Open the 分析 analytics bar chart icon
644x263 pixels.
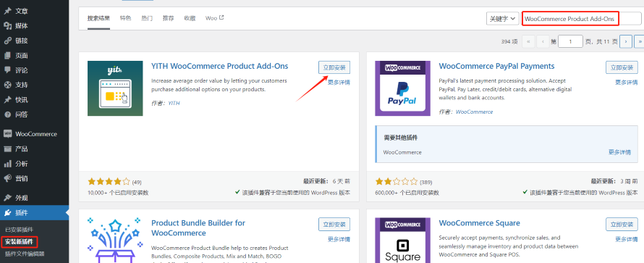pyautogui.click(x=7, y=164)
